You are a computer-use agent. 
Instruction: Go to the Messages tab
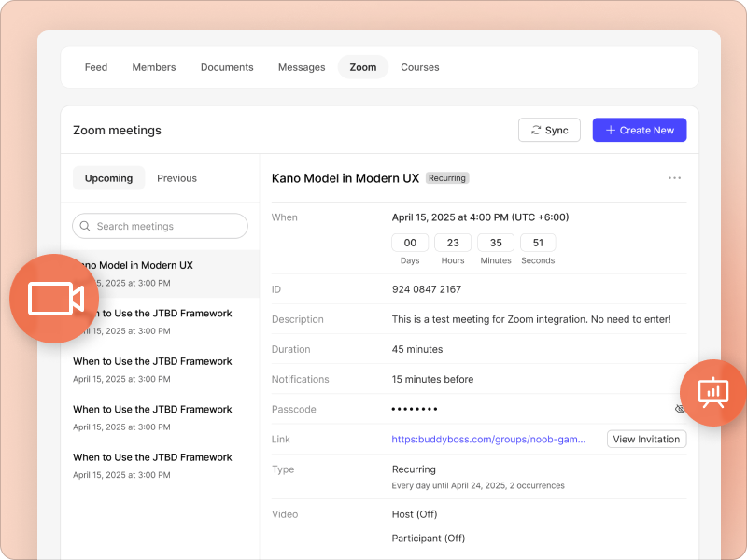tap(302, 67)
